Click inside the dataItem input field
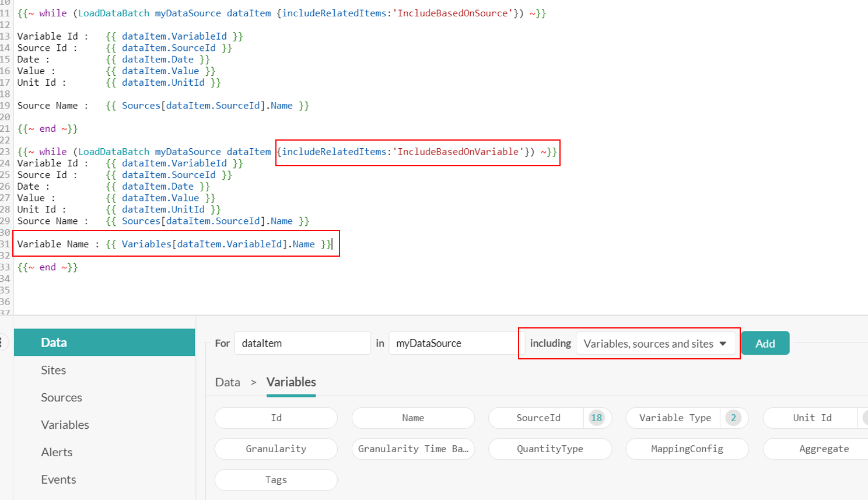This screenshot has width=868, height=500. click(x=302, y=343)
